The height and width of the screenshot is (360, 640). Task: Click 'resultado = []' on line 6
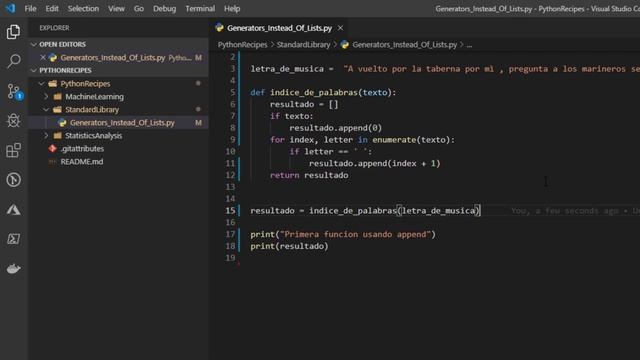tap(304, 104)
